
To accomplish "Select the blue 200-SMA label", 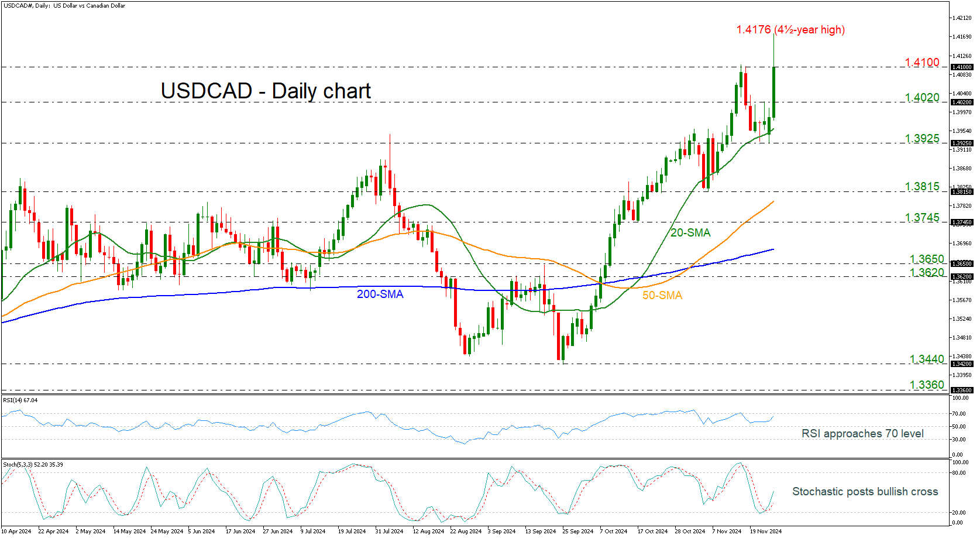I will click(380, 294).
